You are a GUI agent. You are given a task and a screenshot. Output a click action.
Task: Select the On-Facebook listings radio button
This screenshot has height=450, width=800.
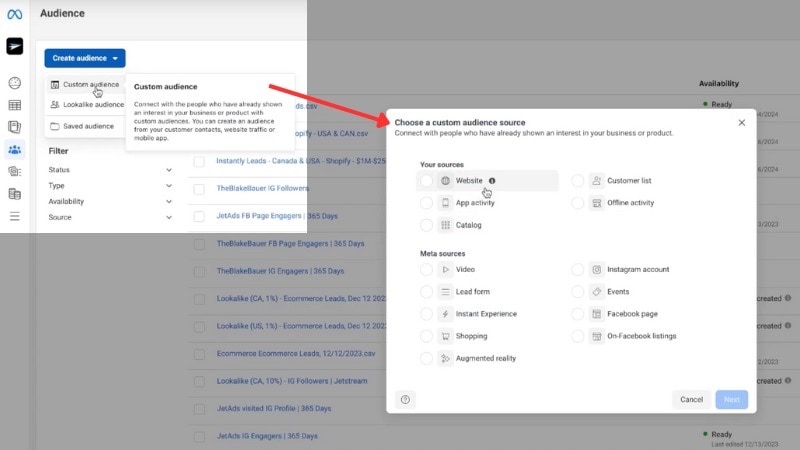578,336
